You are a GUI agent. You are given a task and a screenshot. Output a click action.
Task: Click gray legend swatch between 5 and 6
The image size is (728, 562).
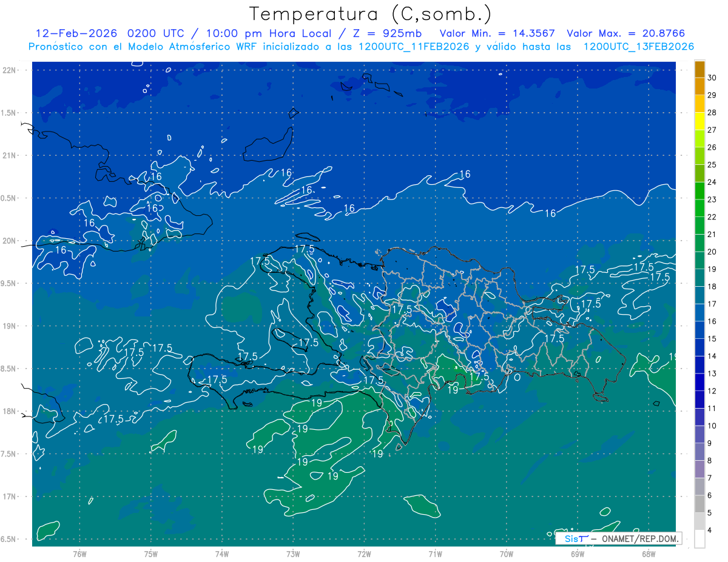pos(699,504)
